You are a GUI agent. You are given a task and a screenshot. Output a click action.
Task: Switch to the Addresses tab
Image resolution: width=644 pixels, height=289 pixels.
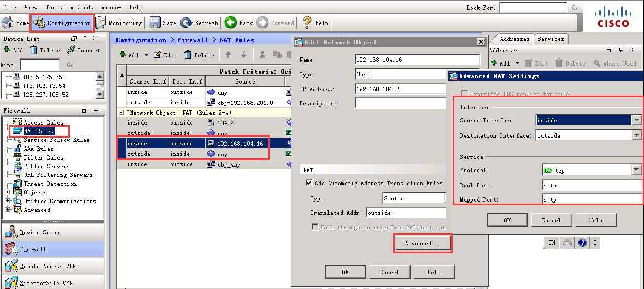tap(514, 39)
